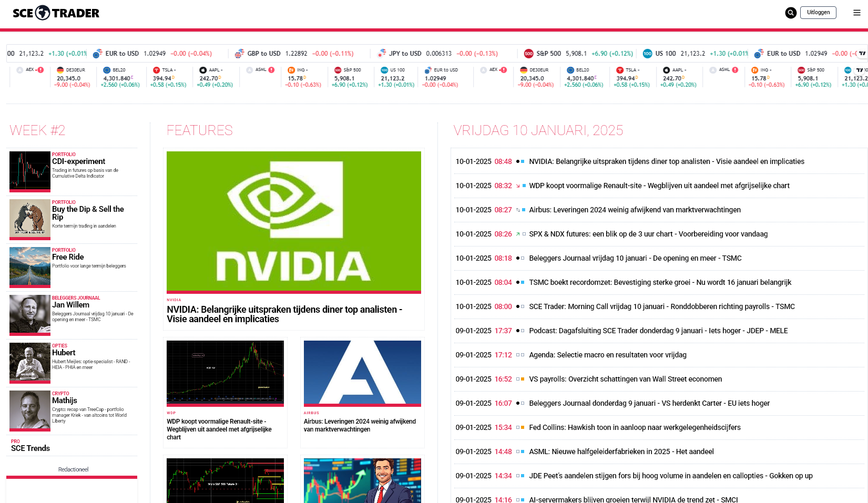Click the 'BELEGGERS JOURNAAL' category label
Screen dimensions: 868x503
76,298
